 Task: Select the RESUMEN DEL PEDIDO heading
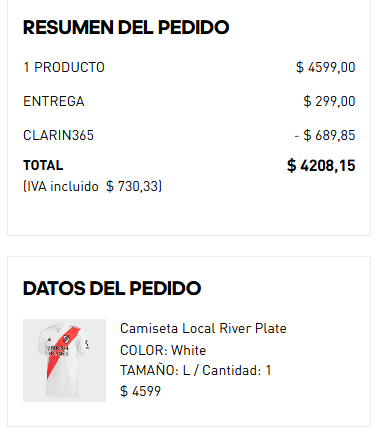[126, 27]
